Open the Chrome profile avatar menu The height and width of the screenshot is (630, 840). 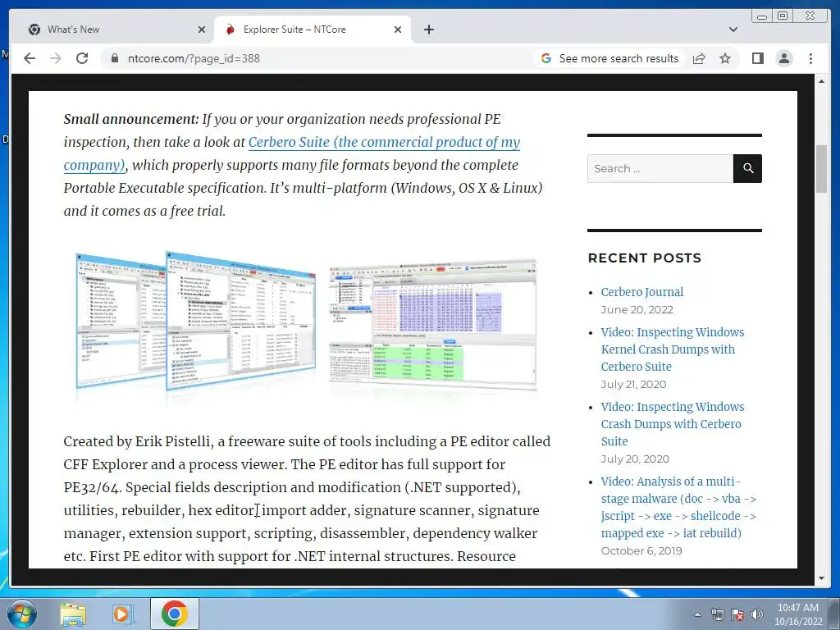(783, 58)
